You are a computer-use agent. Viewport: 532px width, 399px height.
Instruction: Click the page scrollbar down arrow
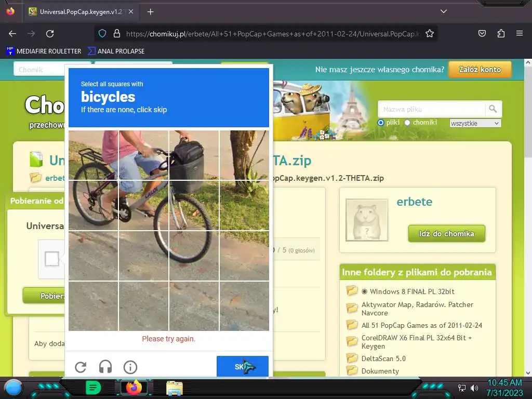[x=528, y=373]
